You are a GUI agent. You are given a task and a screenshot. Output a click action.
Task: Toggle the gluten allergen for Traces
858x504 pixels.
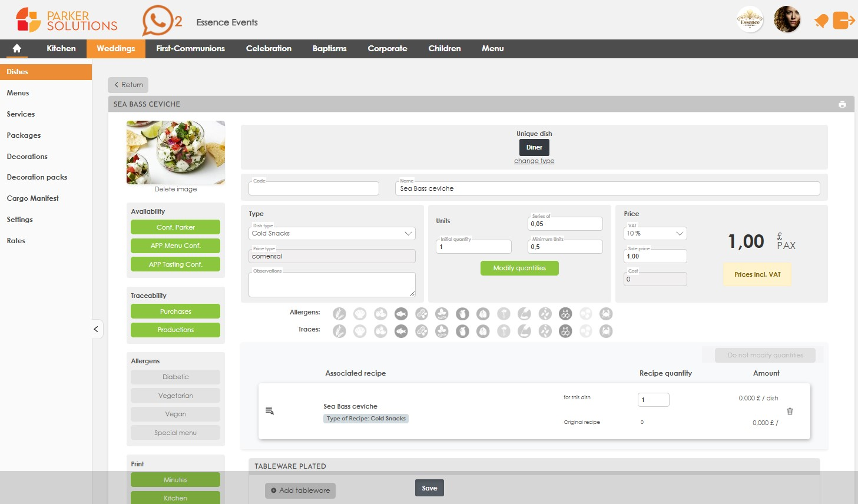point(339,330)
